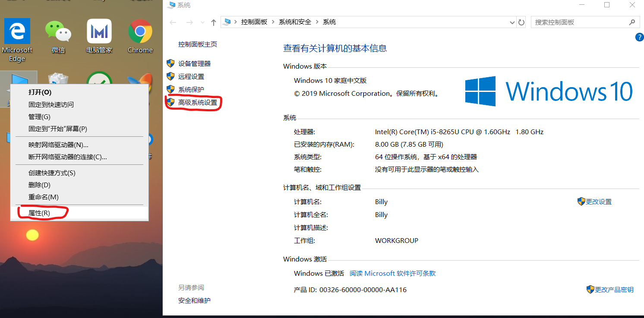Click 系统和安全 breadcrumb in address bar
The height and width of the screenshot is (318, 644).
[x=295, y=22]
